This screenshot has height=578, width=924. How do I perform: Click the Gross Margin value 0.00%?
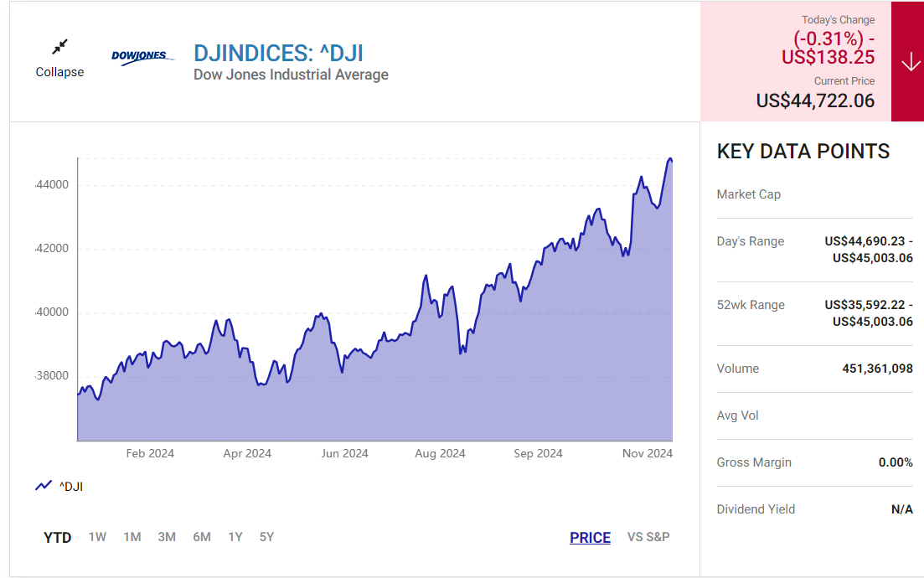[896, 462]
